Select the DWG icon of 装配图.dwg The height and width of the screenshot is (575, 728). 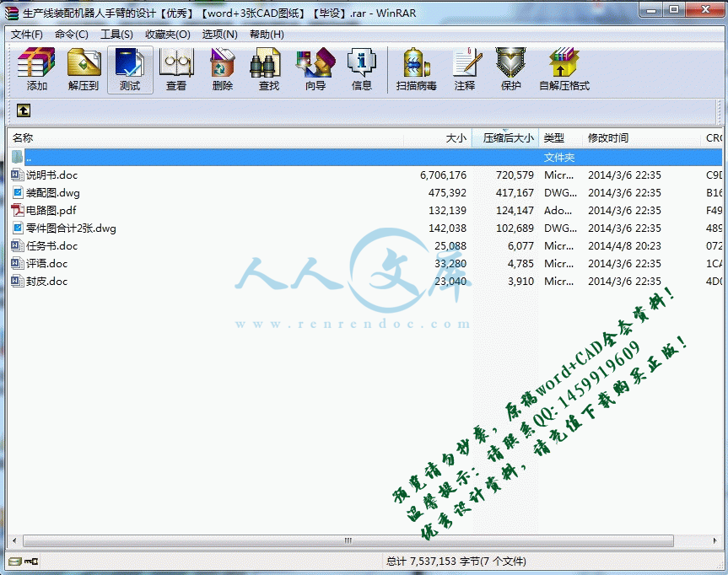pos(18,192)
